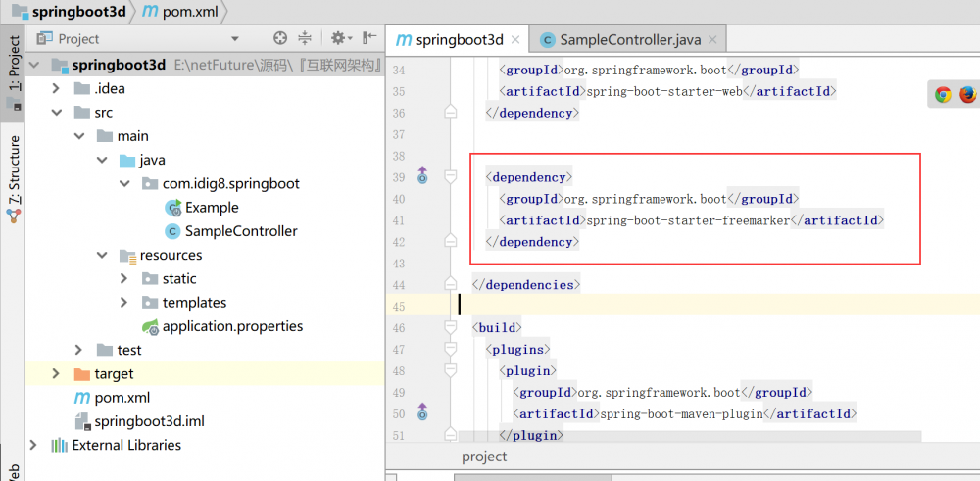The image size is (980, 481).
Task: Click the project breadcrumb below editor
Action: point(484,457)
